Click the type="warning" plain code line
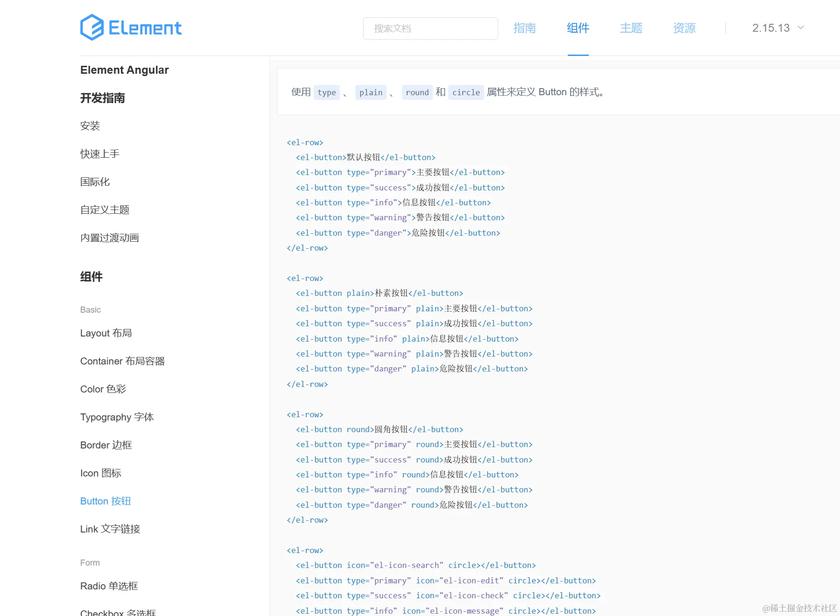Image resolution: width=840 pixels, height=616 pixels. pos(414,354)
